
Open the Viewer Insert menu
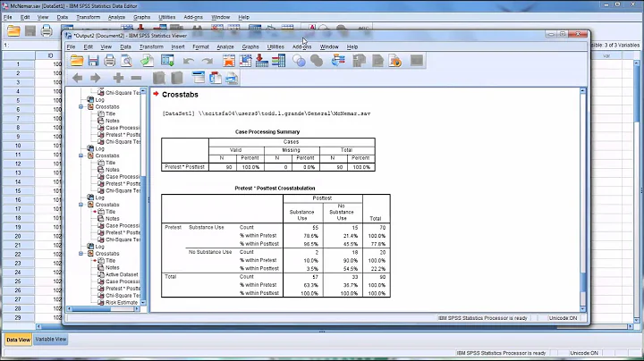click(x=178, y=46)
